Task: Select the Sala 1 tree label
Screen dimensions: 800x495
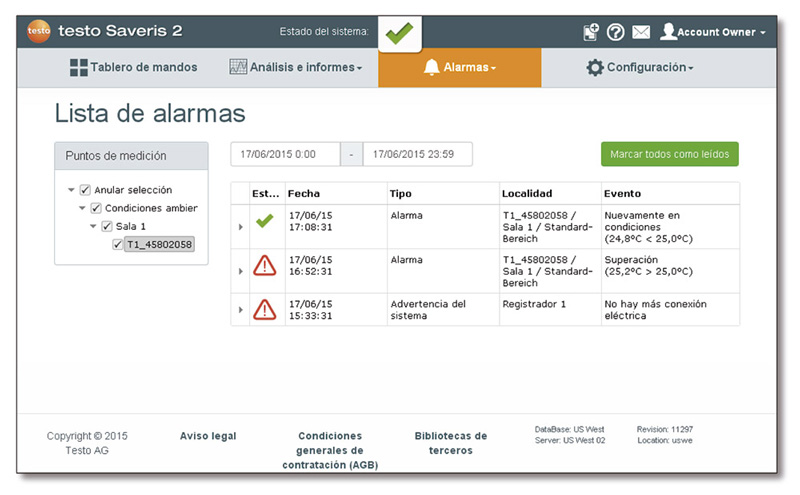Action: click(x=131, y=226)
